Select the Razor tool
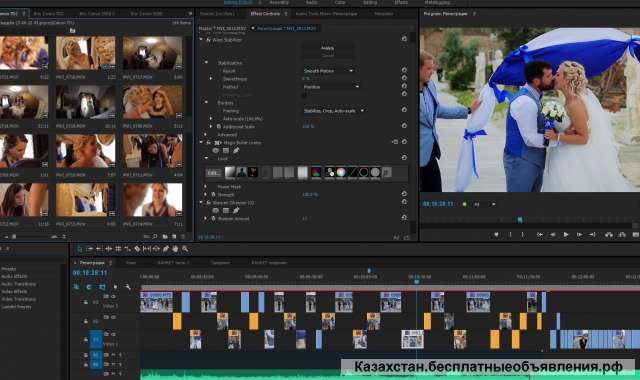Screen dimensions: 640x380 click(137, 249)
